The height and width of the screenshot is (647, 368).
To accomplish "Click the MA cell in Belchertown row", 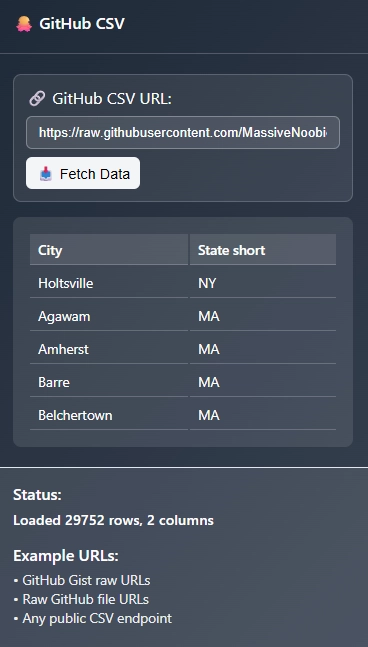I will tap(263, 415).
